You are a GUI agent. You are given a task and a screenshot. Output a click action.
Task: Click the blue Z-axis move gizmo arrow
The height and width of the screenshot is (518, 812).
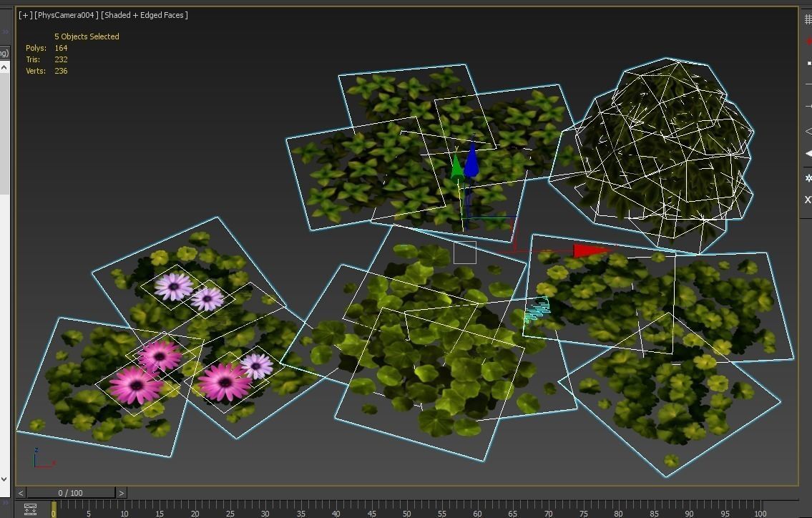tap(471, 160)
